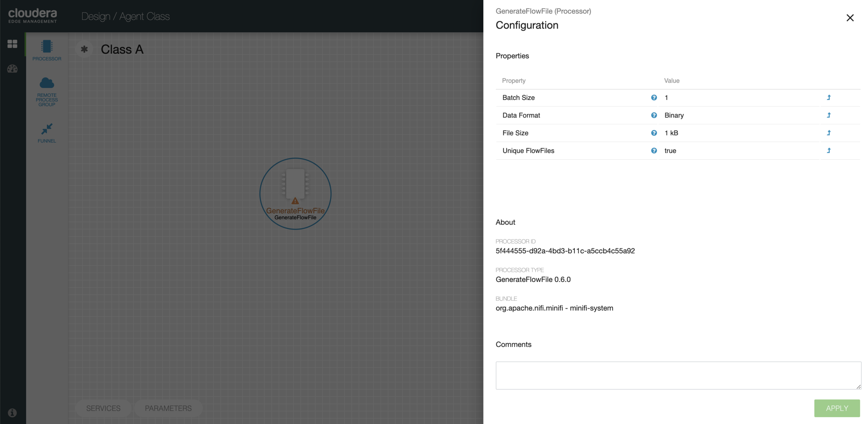Open the Services panel
Screen dimensions: 868x424
tap(103, 408)
